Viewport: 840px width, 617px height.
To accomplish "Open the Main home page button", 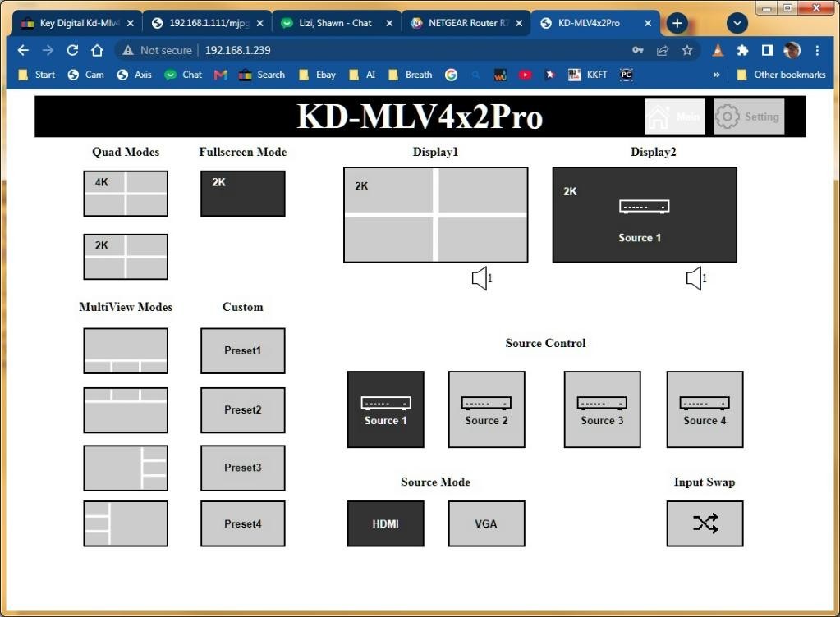I will [674, 117].
